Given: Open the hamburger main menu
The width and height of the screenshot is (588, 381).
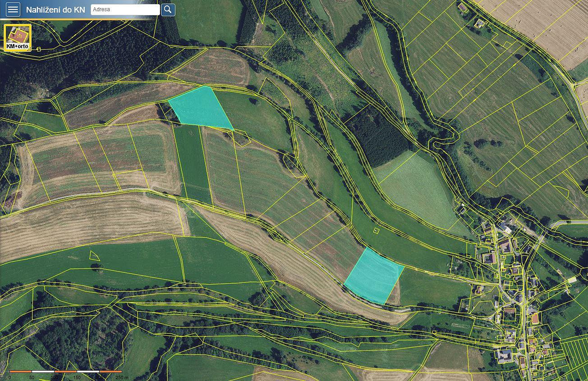Looking at the screenshot, I should [13, 9].
